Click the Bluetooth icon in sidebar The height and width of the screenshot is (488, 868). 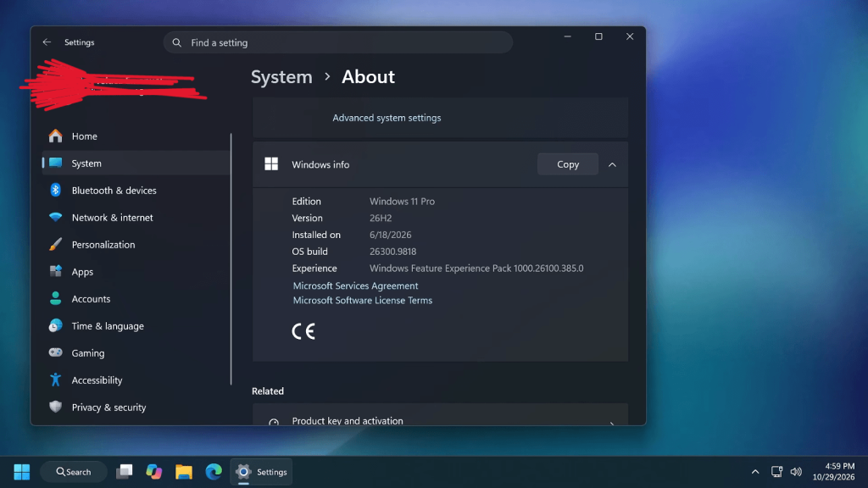point(55,190)
